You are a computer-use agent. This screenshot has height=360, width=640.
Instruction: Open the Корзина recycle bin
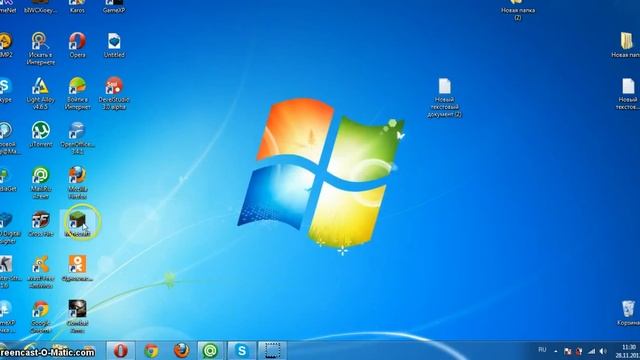coord(628,313)
